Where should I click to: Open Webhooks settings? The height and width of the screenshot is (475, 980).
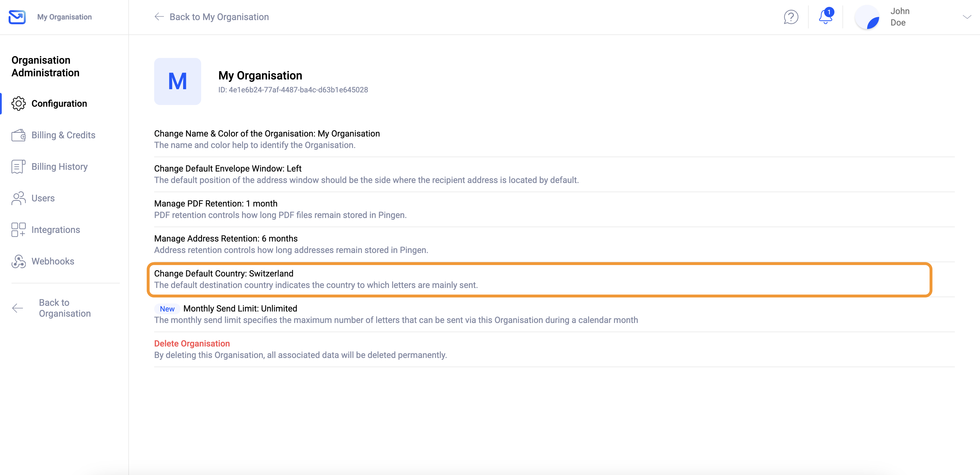[53, 261]
